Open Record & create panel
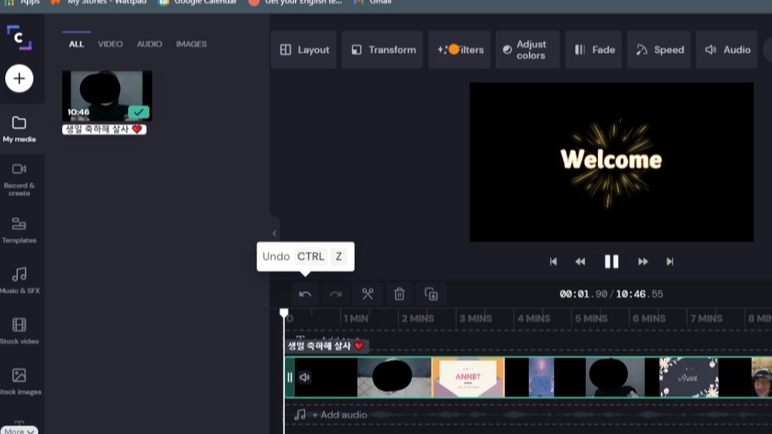The height and width of the screenshot is (434, 772). coord(19,179)
